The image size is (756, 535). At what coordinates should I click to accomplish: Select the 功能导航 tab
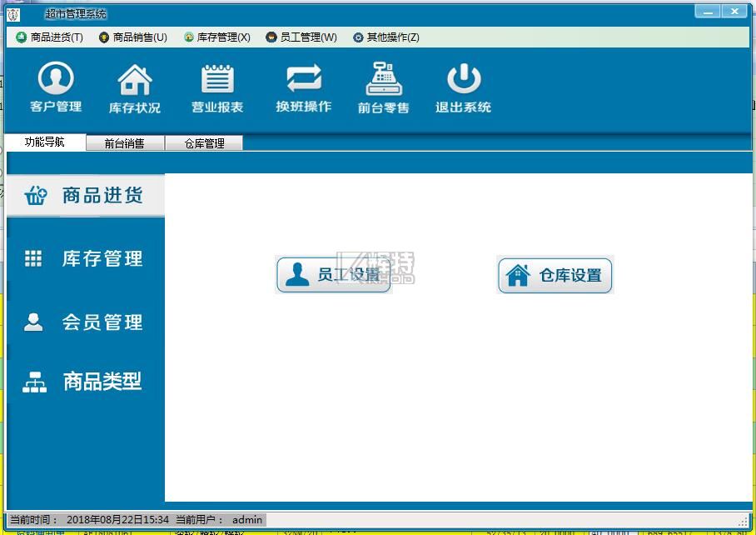45,142
